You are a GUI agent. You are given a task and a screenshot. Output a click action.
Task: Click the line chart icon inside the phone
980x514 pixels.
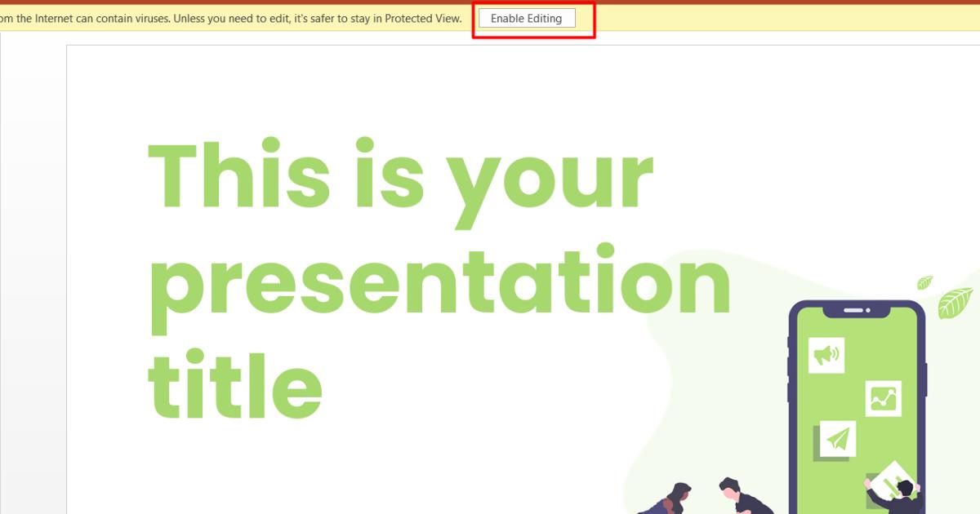(x=882, y=397)
